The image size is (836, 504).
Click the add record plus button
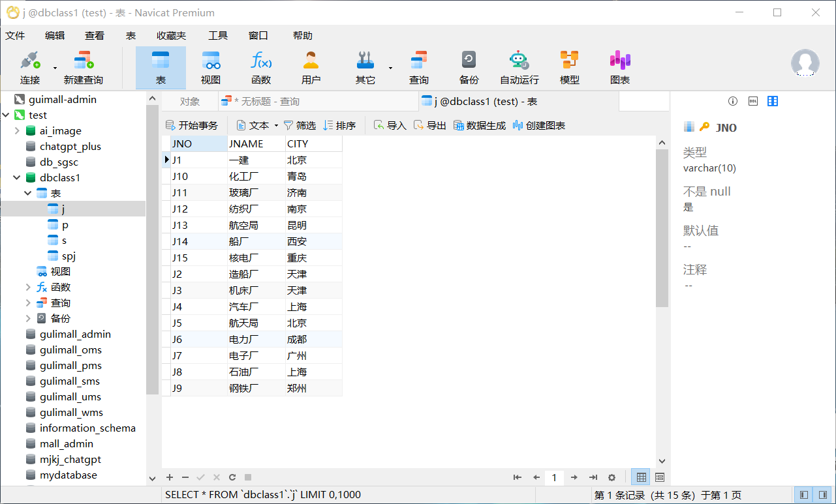(x=170, y=477)
